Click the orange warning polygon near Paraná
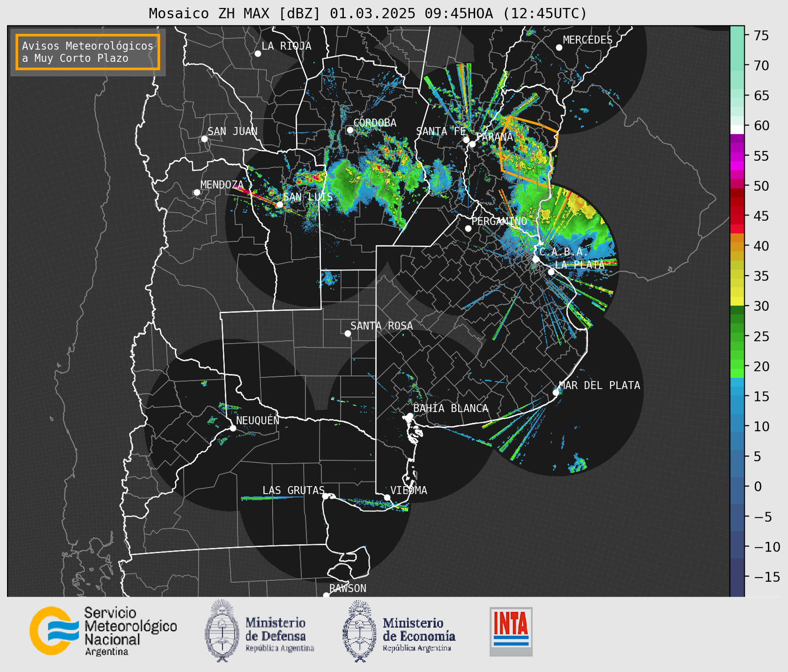This screenshot has height=672, width=788. point(528,151)
